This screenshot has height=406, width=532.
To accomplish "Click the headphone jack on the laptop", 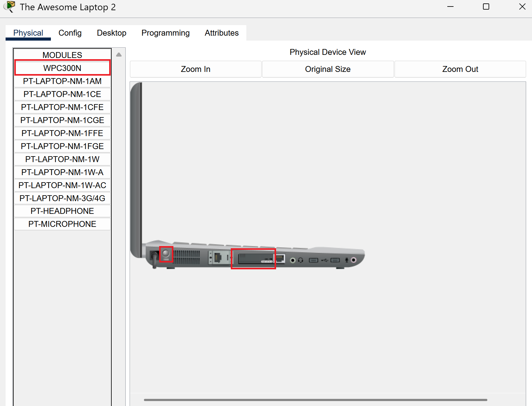I will pos(293,260).
